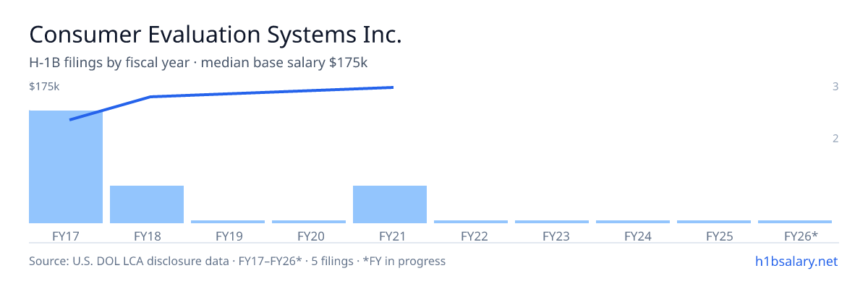Click the source DOL LCA disclosure text
The image size is (868, 289).
click(x=237, y=261)
